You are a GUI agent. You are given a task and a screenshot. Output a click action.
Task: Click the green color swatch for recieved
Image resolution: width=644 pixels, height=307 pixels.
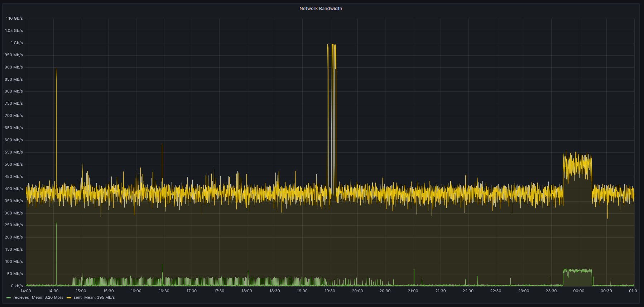9,298
